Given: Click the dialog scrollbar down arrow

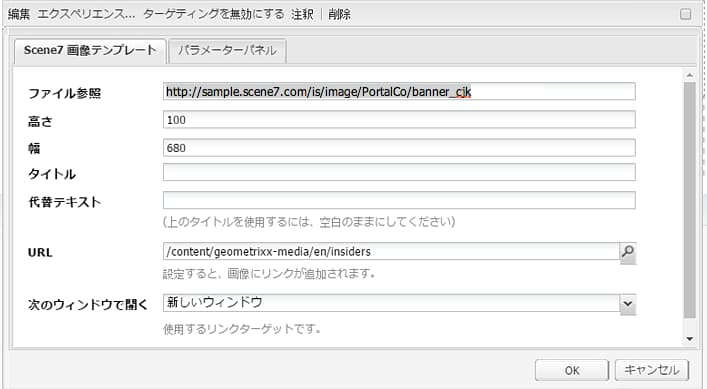Looking at the screenshot, I should pos(689,339).
